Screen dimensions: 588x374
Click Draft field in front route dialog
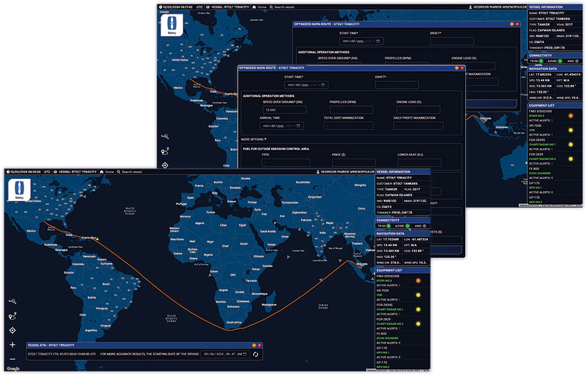point(397,85)
